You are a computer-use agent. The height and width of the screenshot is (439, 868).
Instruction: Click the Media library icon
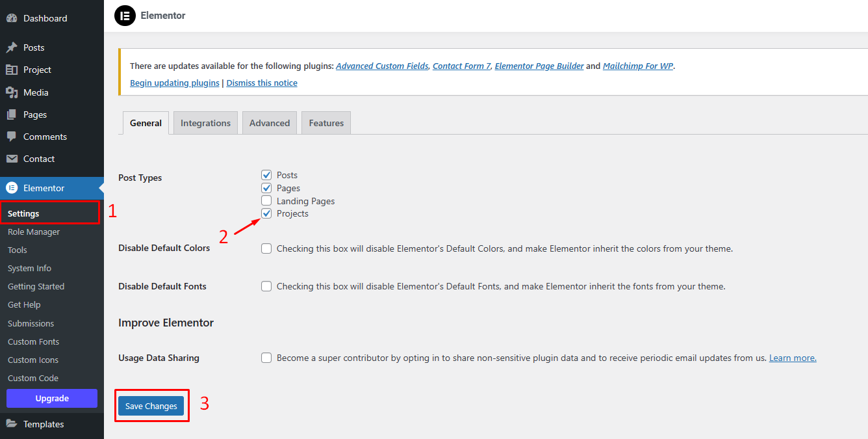pos(12,92)
